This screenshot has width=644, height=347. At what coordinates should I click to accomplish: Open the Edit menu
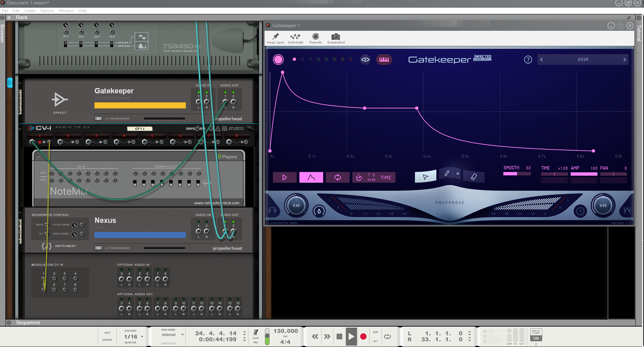(x=16, y=11)
